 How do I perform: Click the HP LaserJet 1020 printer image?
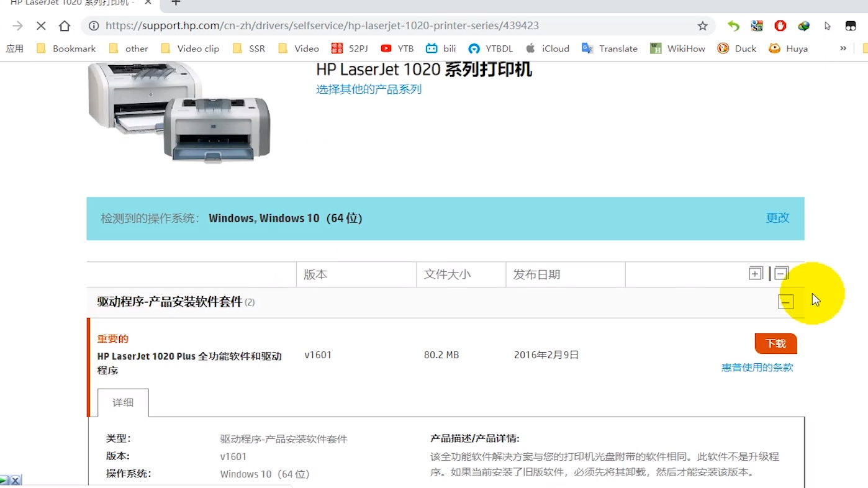coord(179,112)
